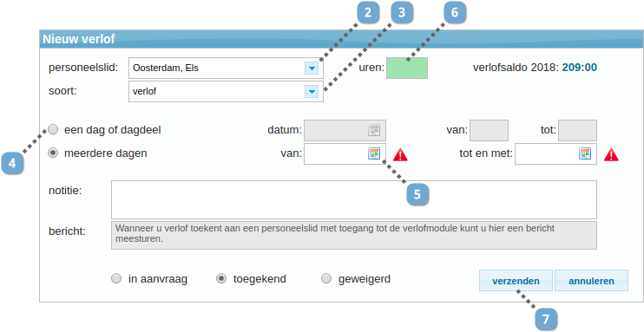Click the disabled 'datum' calendar icon

[x=374, y=131]
